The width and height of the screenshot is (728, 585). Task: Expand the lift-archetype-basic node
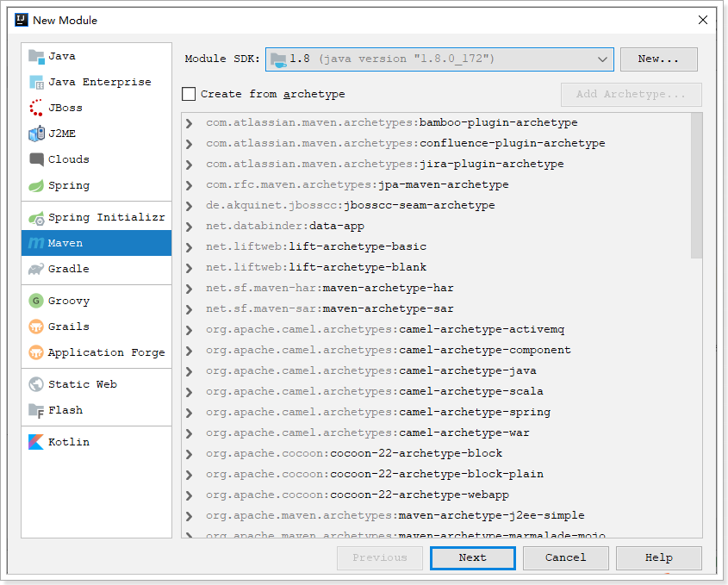point(189,247)
